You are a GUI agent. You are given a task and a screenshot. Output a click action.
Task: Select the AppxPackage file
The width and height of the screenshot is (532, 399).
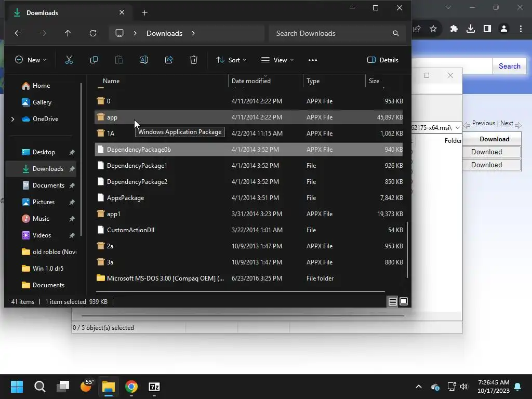(x=249, y=198)
